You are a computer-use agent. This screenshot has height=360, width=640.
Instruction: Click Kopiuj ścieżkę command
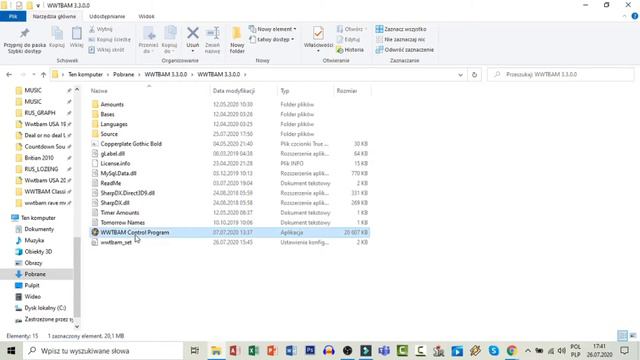pos(109,40)
